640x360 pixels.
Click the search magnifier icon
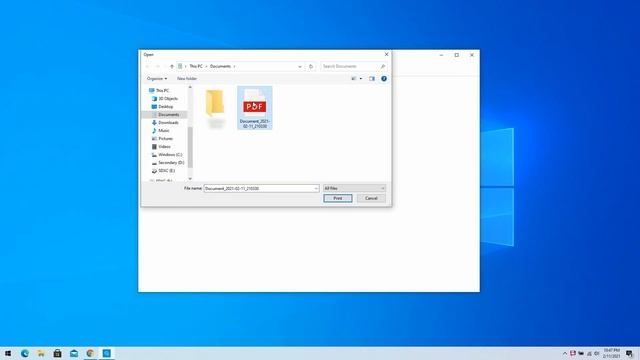382,66
